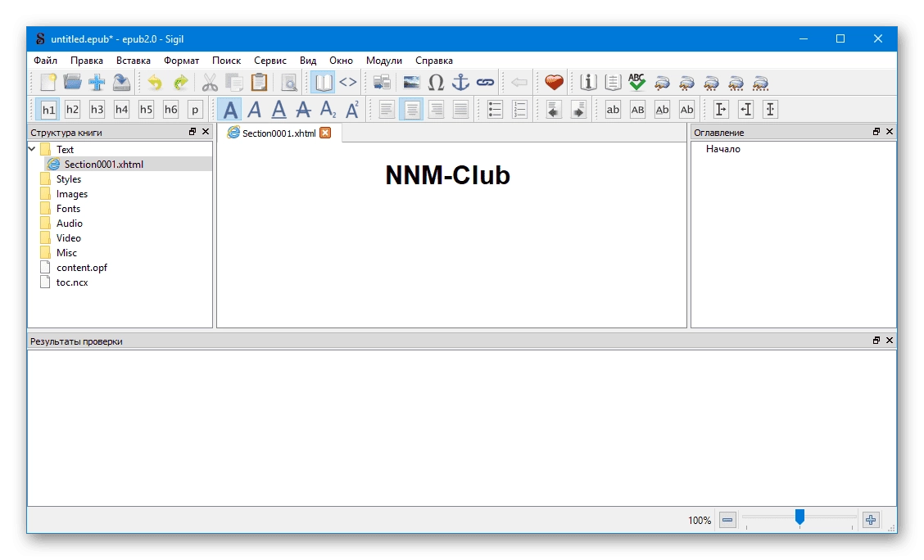This screenshot has height=560, width=924.
Task: Apply Heading 2 style (h2)
Action: tap(72, 110)
